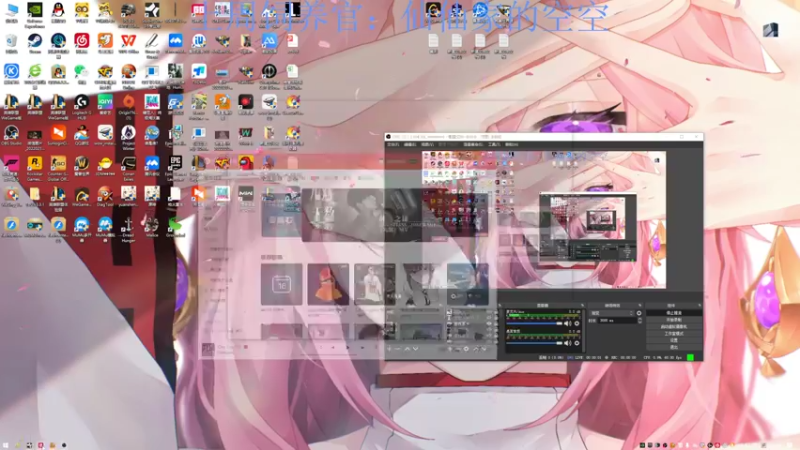Open the green iQIYI desktop shortcut
The image size is (800, 450).
click(105, 105)
